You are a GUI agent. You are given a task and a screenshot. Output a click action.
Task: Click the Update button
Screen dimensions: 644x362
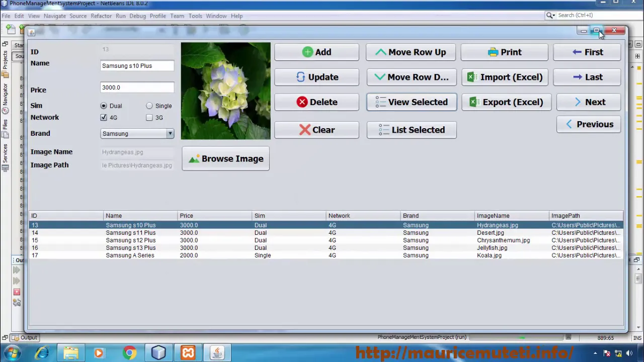point(316,77)
